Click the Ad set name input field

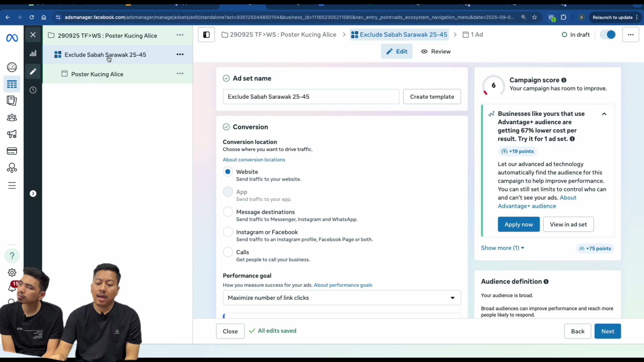(311, 97)
